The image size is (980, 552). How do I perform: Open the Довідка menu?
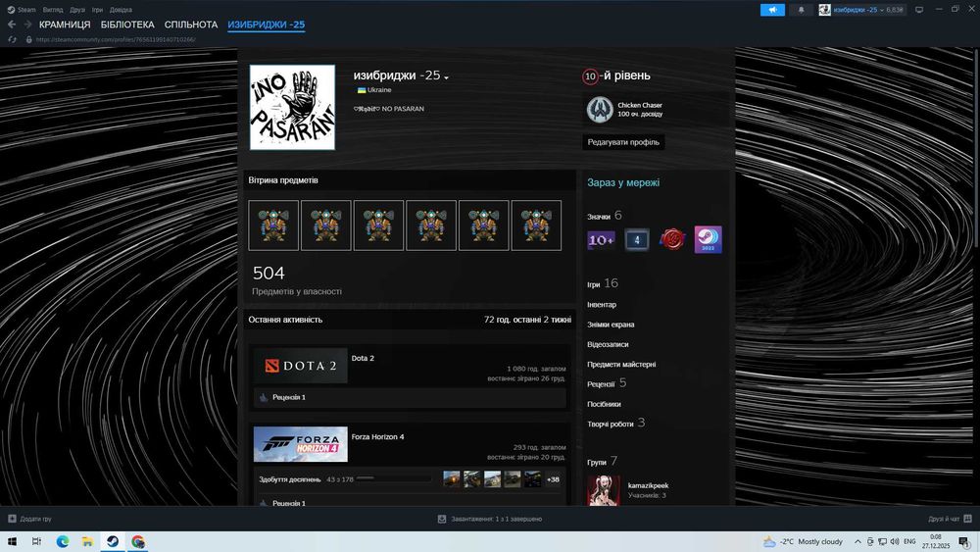121,10
